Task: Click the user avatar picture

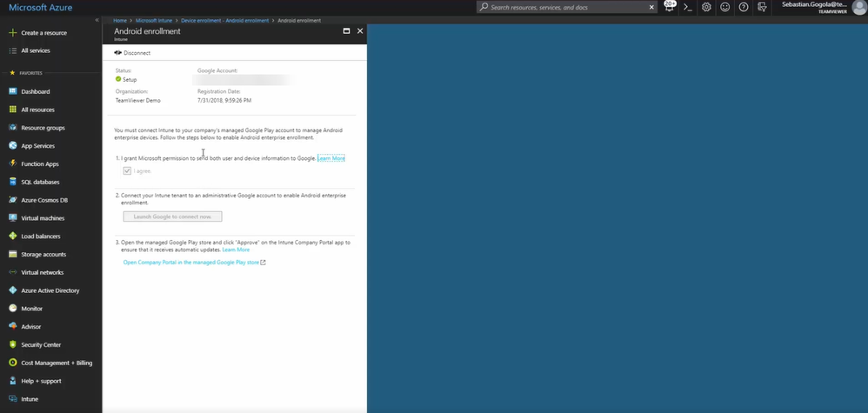Action: pos(858,7)
